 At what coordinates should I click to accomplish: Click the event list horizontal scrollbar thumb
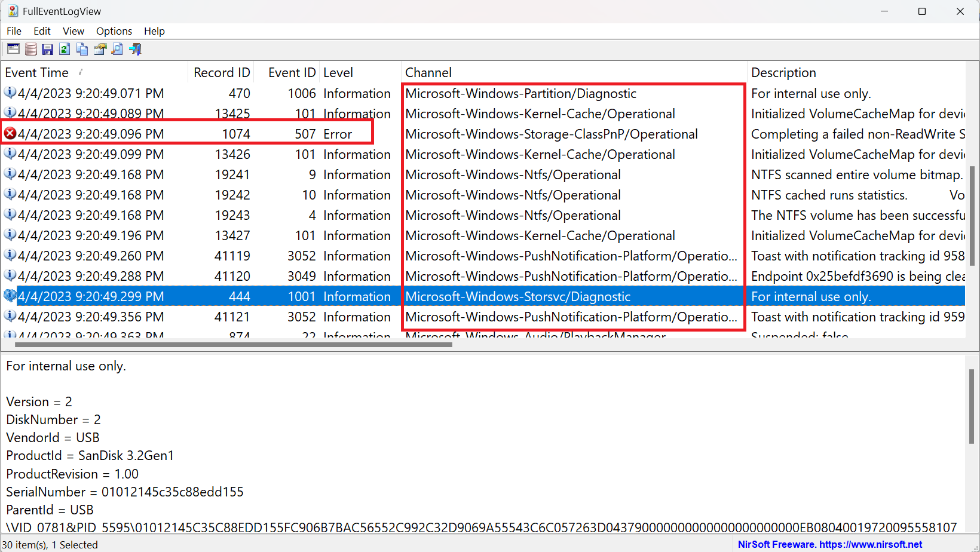pyautogui.click(x=233, y=345)
